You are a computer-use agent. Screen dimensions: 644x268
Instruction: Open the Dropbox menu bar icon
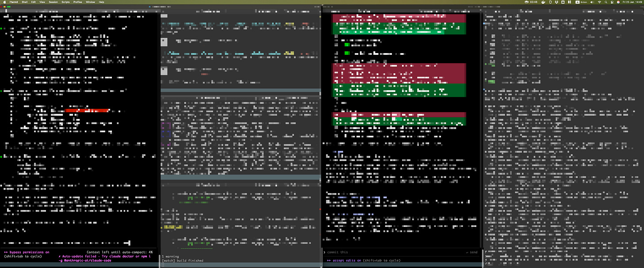click(x=556, y=2)
